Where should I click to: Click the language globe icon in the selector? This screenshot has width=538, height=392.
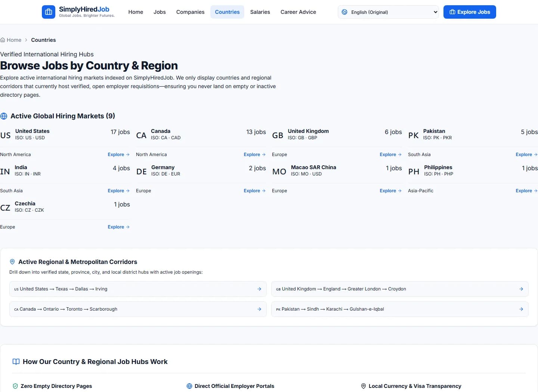(344, 12)
